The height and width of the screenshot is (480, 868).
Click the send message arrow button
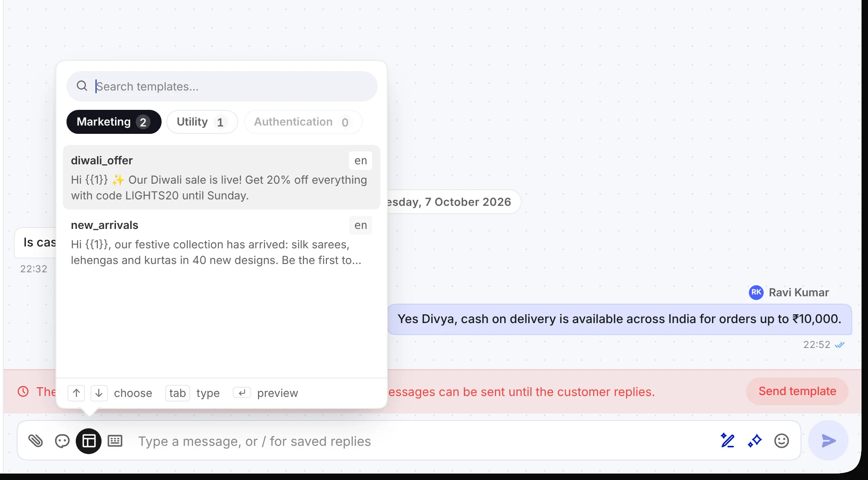tap(828, 440)
